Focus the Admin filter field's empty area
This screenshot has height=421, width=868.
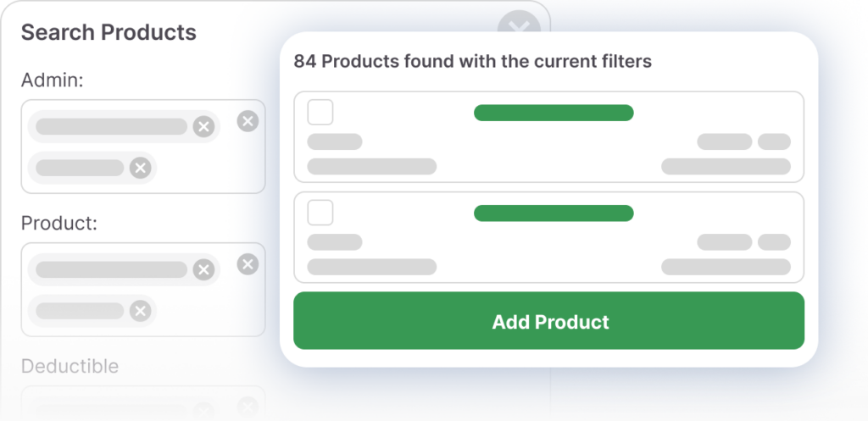(208, 169)
